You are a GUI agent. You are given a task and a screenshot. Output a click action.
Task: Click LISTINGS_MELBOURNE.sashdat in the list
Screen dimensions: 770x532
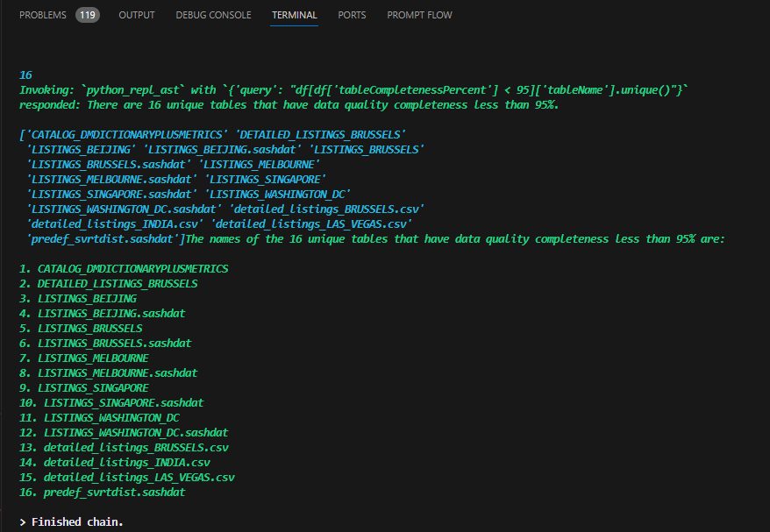[118, 372]
